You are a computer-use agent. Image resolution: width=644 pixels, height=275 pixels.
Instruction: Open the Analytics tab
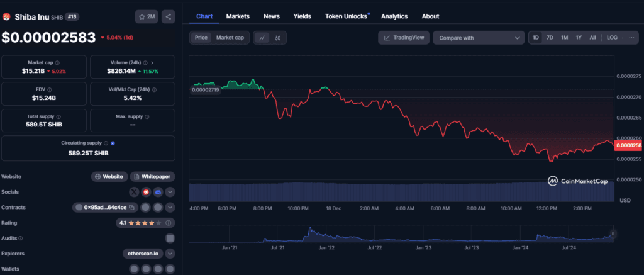coord(394,16)
